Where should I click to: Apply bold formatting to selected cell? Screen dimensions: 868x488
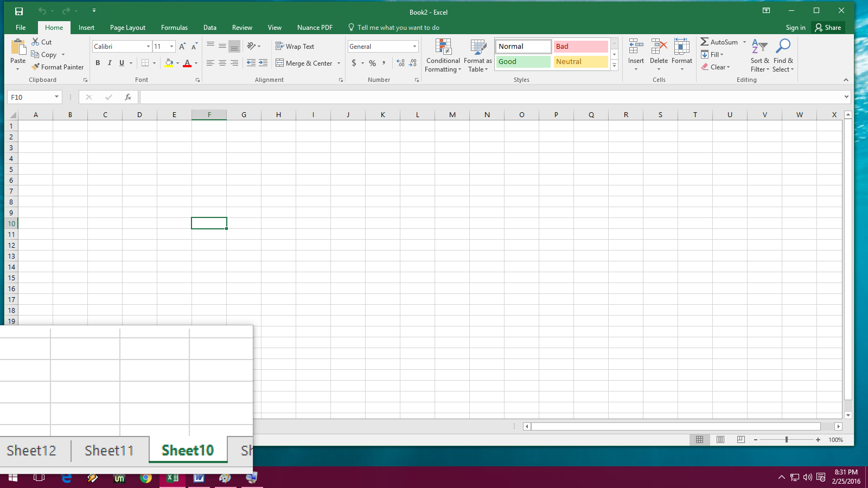coord(98,63)
